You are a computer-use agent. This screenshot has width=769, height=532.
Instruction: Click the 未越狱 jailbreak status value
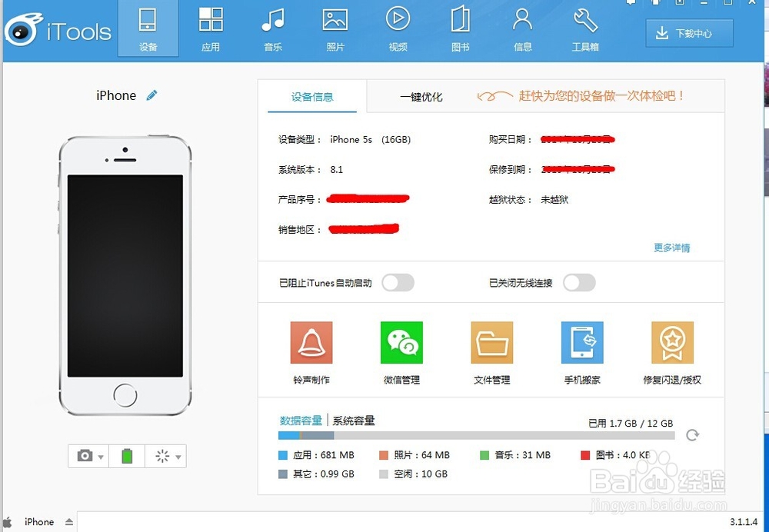[x=554, y=200]
